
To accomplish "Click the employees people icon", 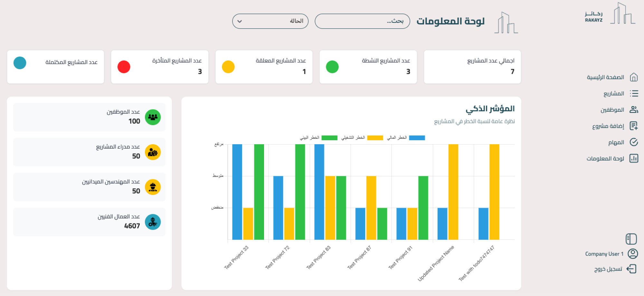I will (634, 110).
